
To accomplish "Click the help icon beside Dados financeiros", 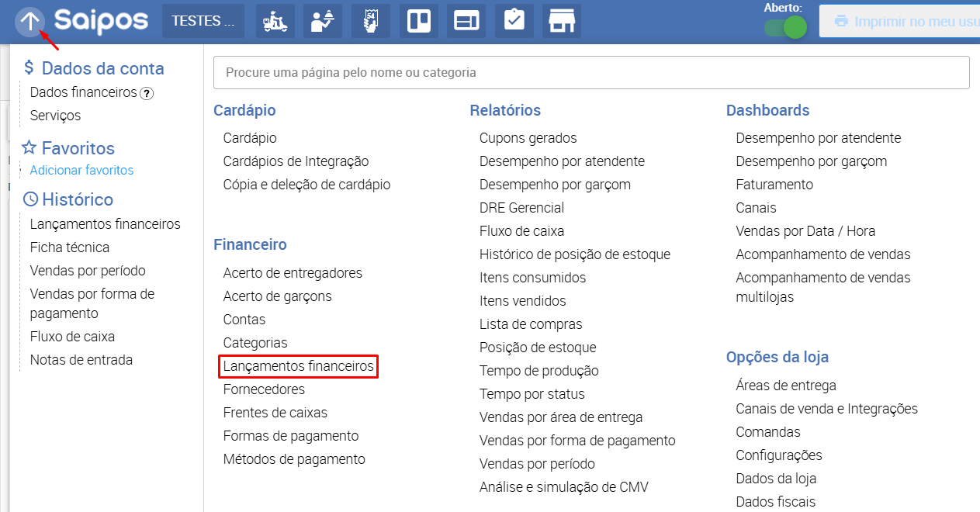I will tap(147, 93).
